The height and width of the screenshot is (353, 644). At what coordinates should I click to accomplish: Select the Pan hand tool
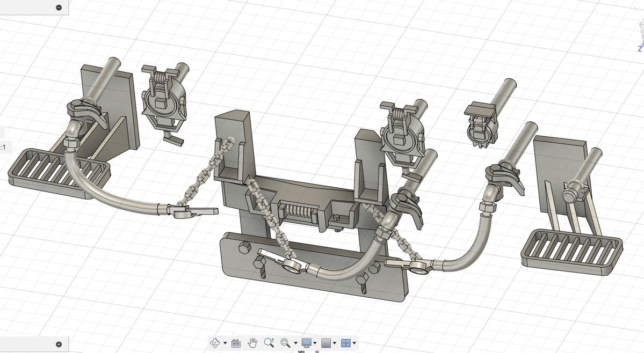coord(252,343)
